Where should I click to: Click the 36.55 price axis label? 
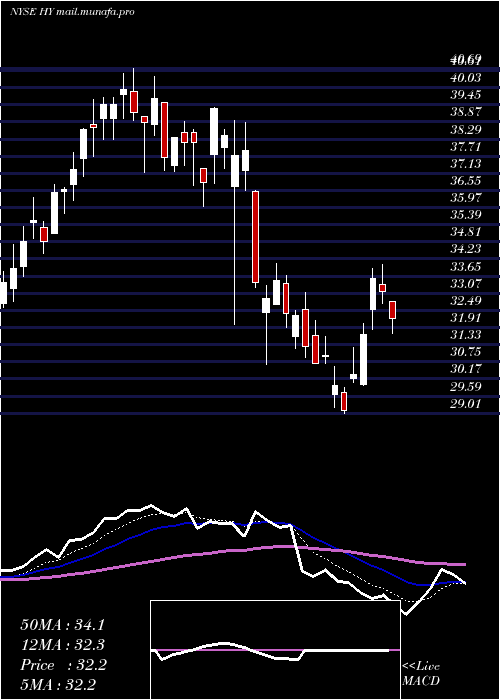[x=465, y=181]
